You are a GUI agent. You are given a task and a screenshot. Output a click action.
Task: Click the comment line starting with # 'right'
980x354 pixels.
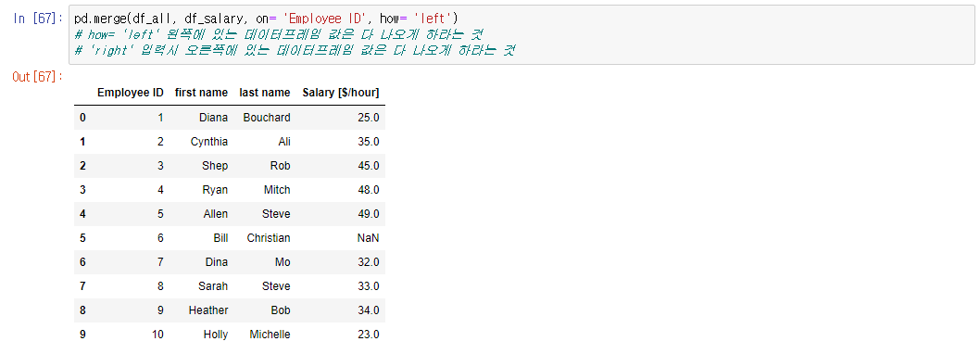point(294,51)
